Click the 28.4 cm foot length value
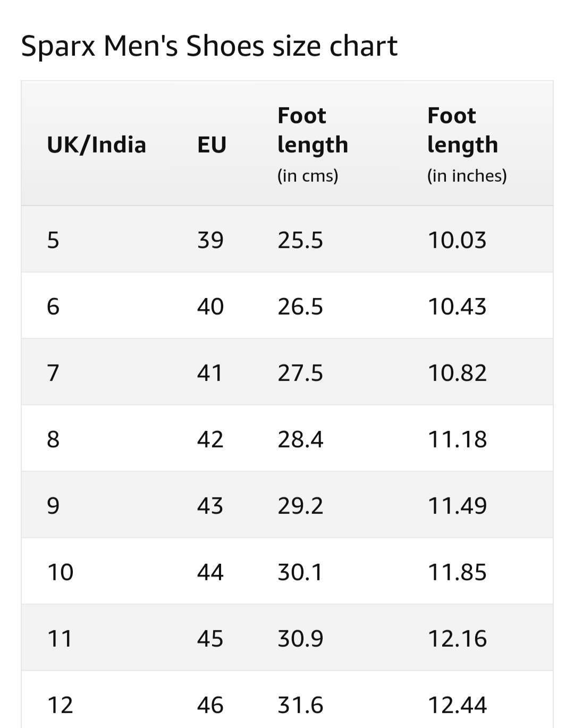This screenshot has height=728, width=574. click(x=300, y=439)
